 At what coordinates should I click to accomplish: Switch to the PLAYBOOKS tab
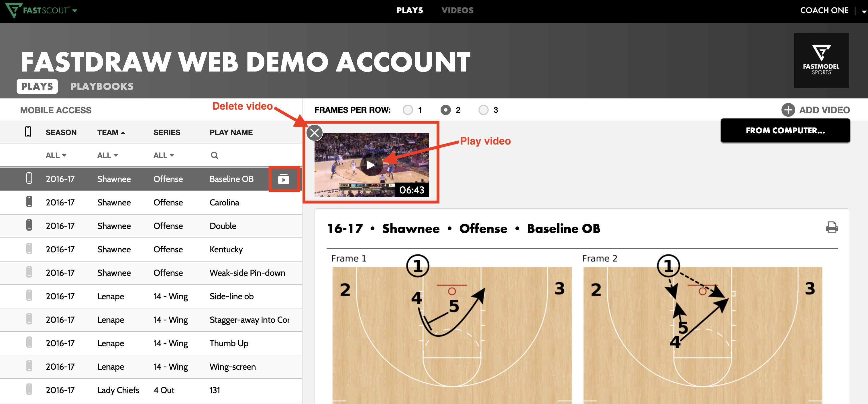(102, 86)
